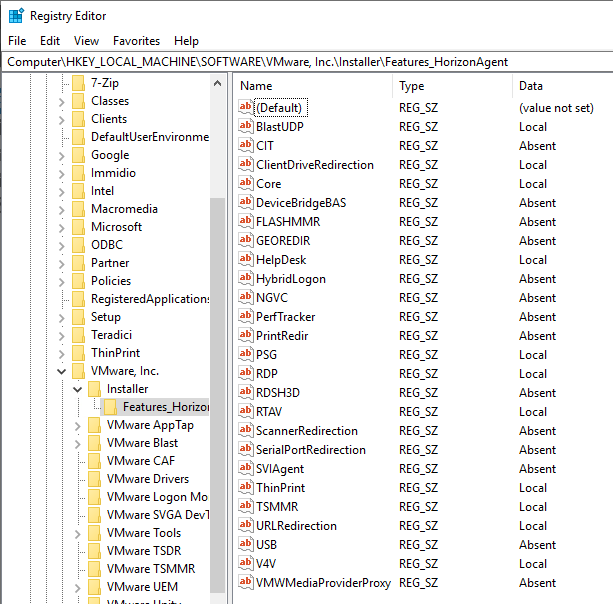Click the ab icon beside PSG
The height and width of the screenshot is (604, 613).
(246, 354)
